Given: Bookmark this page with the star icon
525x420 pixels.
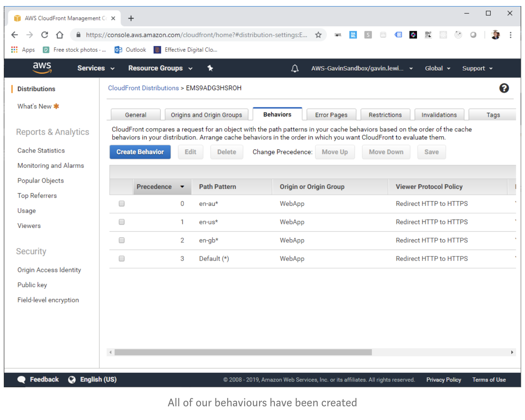Looking at the screenshot, I should click(318, 35).
